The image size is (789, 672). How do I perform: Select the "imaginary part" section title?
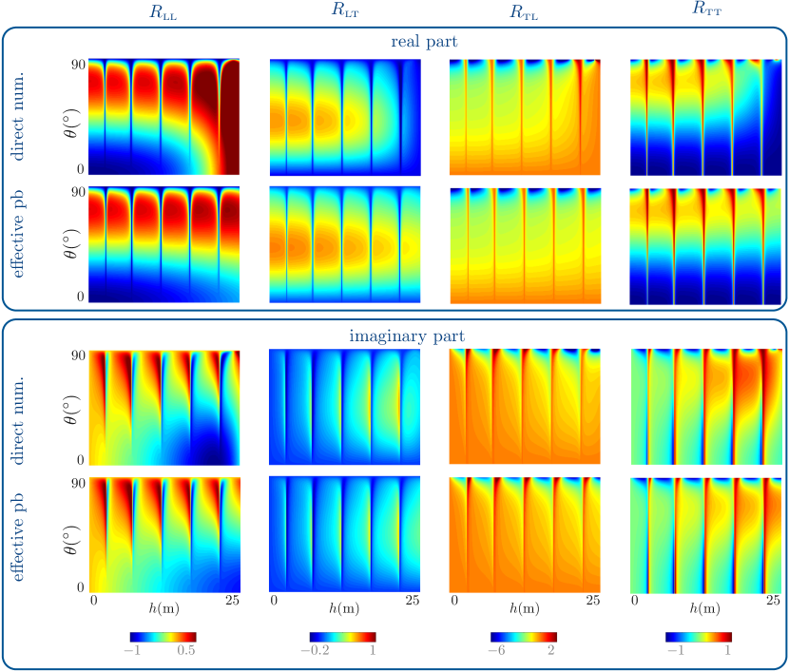[x=407, y=336]
